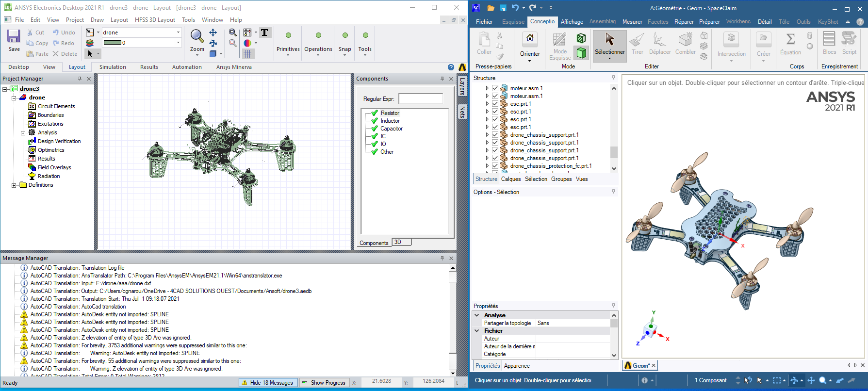This screenshot has height=391, width=868.
Task: Open the rainbow color-by option icon
Action: (x=247, y=43)
